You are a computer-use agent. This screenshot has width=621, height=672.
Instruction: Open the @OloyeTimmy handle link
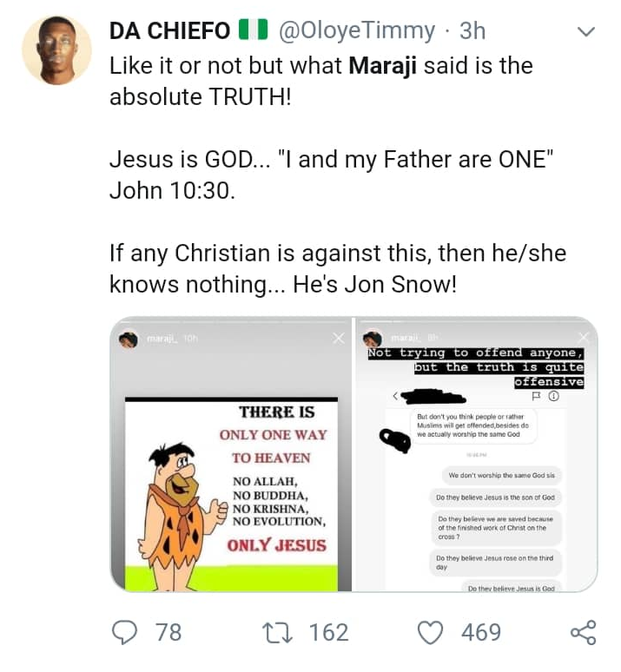(359, 30)
